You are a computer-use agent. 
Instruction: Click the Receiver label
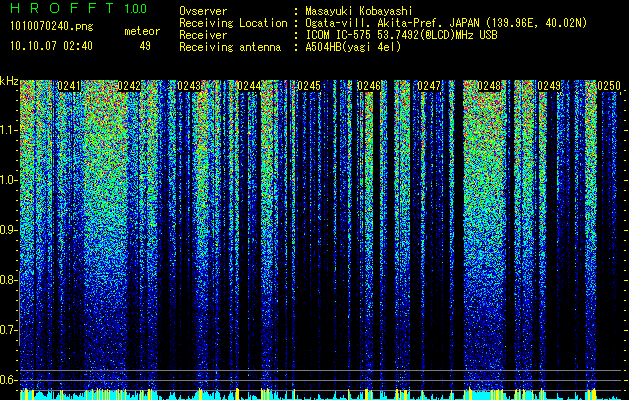(203, 35)
